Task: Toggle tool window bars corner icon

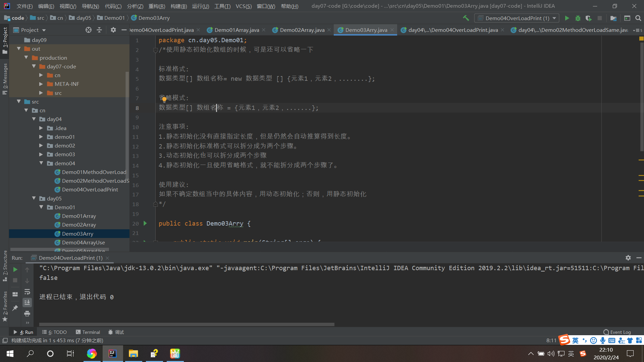Action: [x=5, y=341]
